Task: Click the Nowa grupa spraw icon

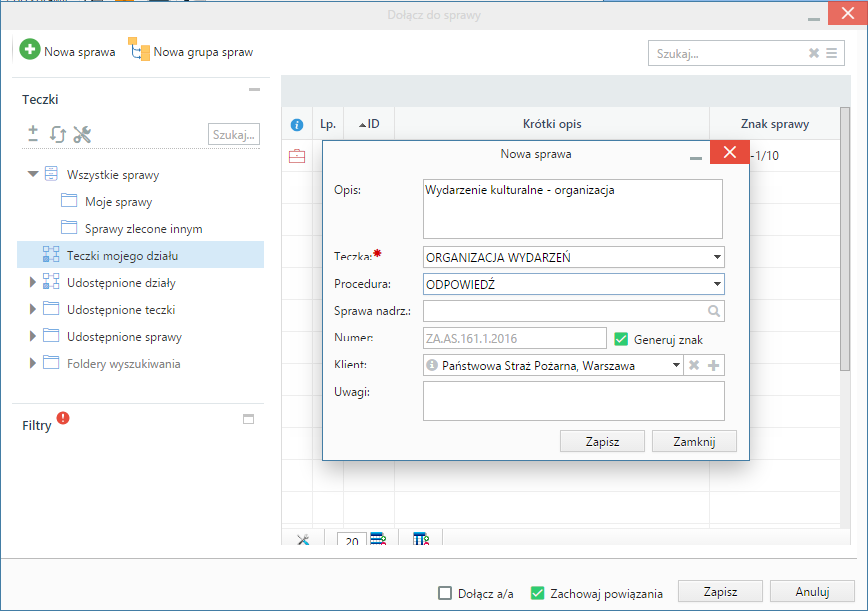Action: point(139,51)
